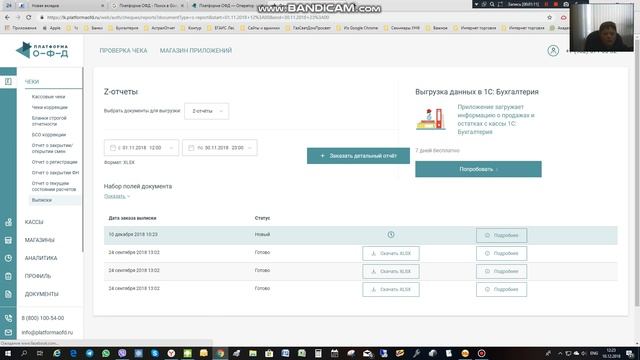Open Skype from the taskbar
Screen dimensions: 640x360
(155, 353)
